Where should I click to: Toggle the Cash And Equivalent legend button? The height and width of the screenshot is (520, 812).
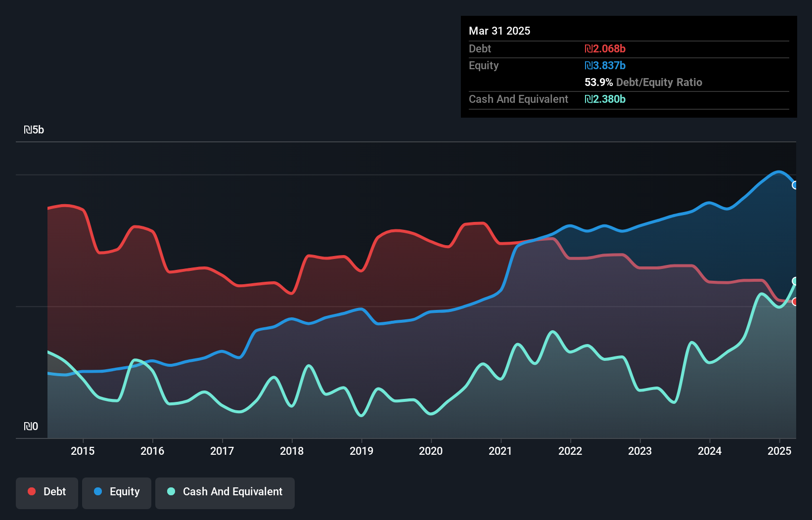[x=225, y=493]
